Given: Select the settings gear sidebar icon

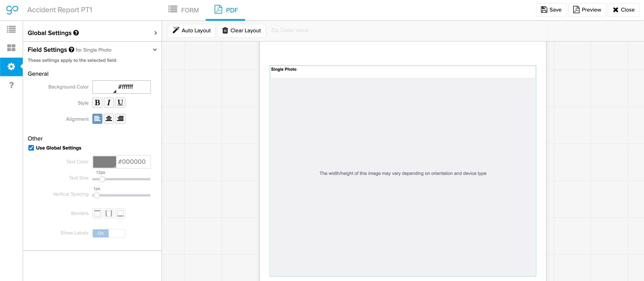Looking at the screenshot, I should tap(11, 66).
